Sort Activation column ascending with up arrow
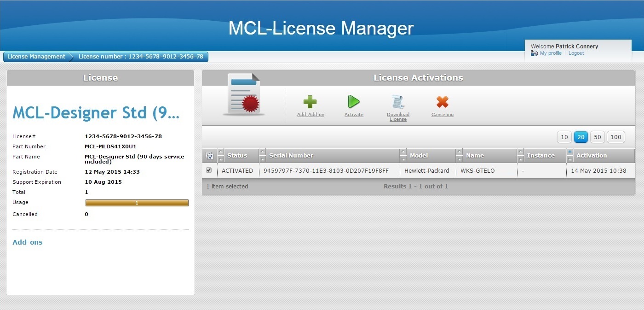This screenshot has width=644, height=310. click(569, 152)
